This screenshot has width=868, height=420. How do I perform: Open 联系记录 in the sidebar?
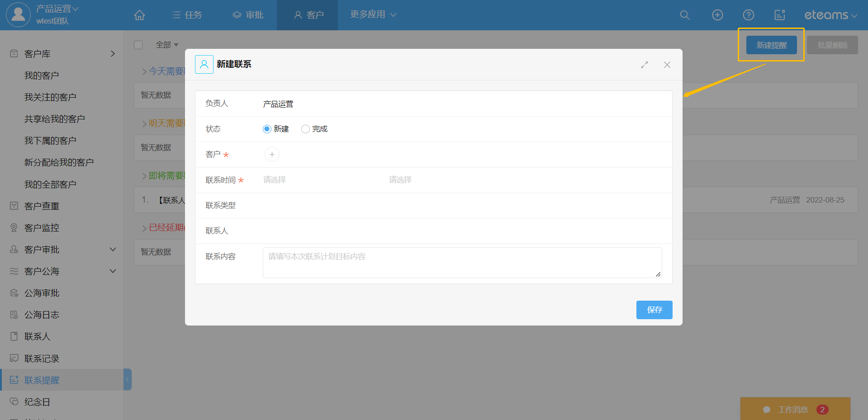(42, 359)
